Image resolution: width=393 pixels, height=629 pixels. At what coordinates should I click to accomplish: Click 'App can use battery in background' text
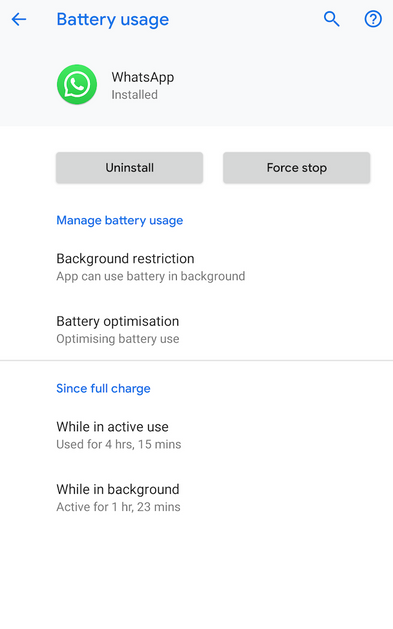tap(151, 276)
